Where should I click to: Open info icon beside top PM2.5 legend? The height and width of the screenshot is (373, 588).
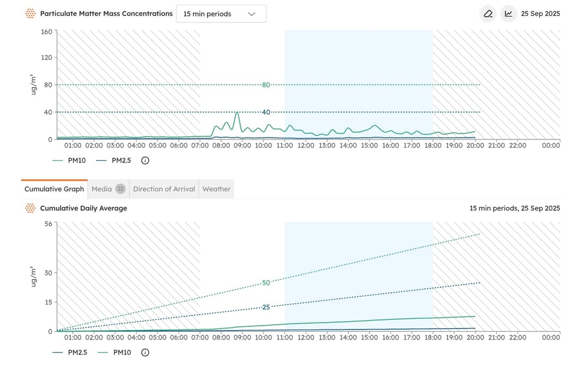[x=145, y=161]
